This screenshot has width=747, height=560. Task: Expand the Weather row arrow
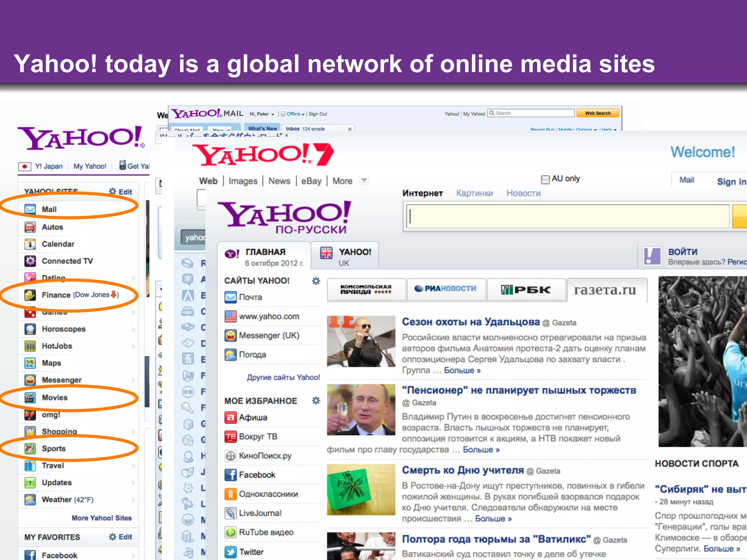(133, 499)
